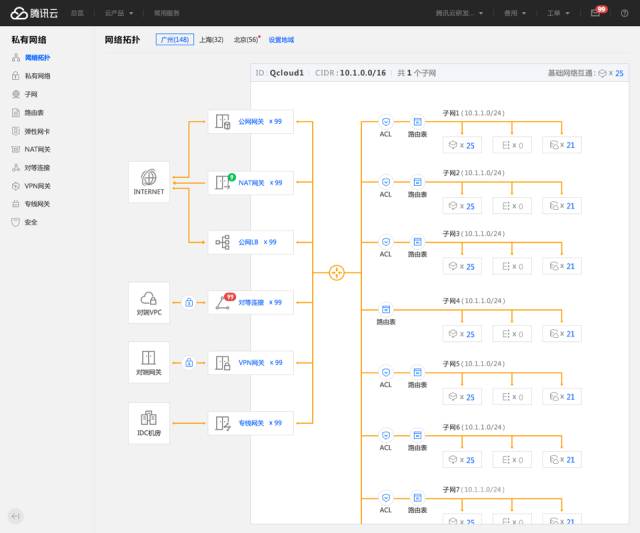Viewport: 640px width, 533px height.
Task: Click the ACL shield icon for 子网1
Action: [x=386, y=121]
